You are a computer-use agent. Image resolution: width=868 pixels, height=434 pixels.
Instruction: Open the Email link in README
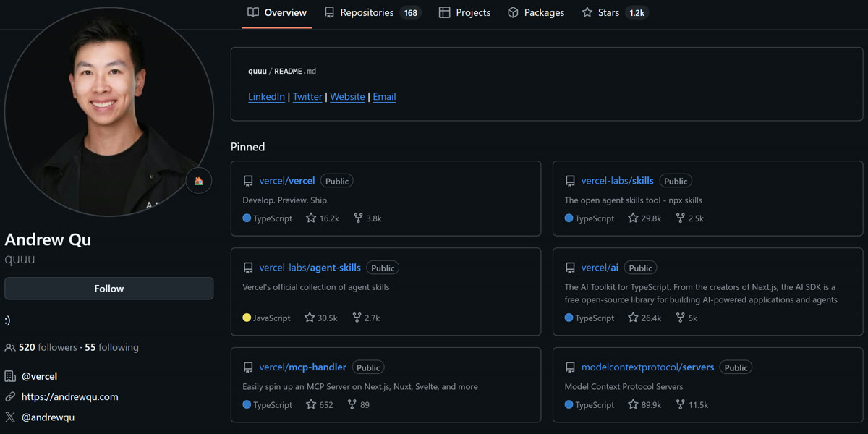(384, 97)
